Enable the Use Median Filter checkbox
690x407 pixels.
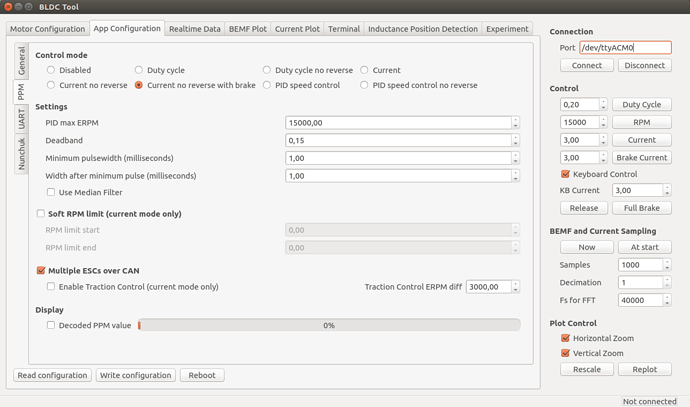click(x=52, y=192)
